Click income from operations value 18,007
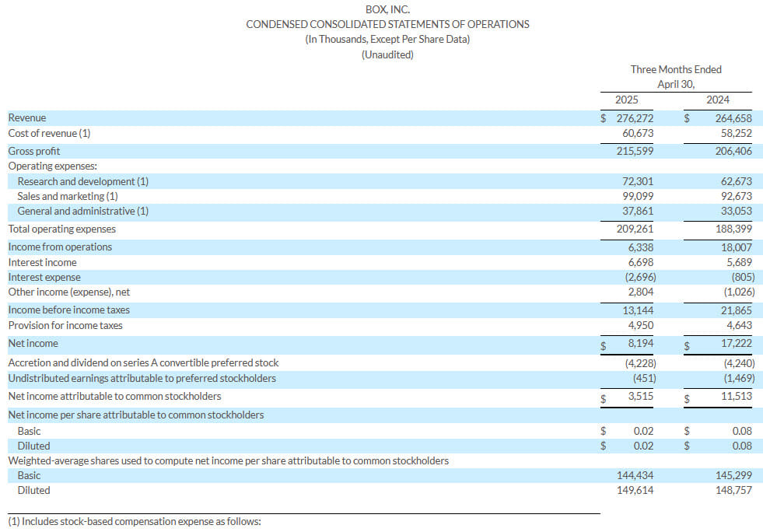 click(x=737, y=247)
